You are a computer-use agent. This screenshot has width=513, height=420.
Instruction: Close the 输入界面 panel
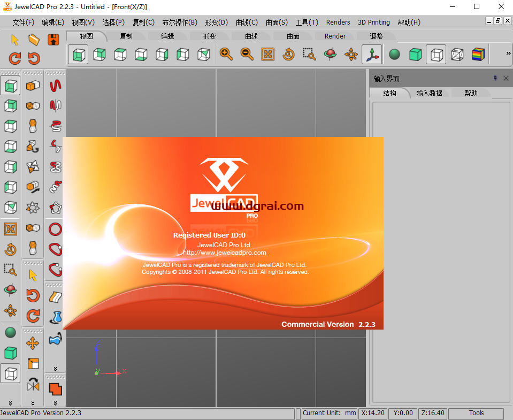(506, 78)
